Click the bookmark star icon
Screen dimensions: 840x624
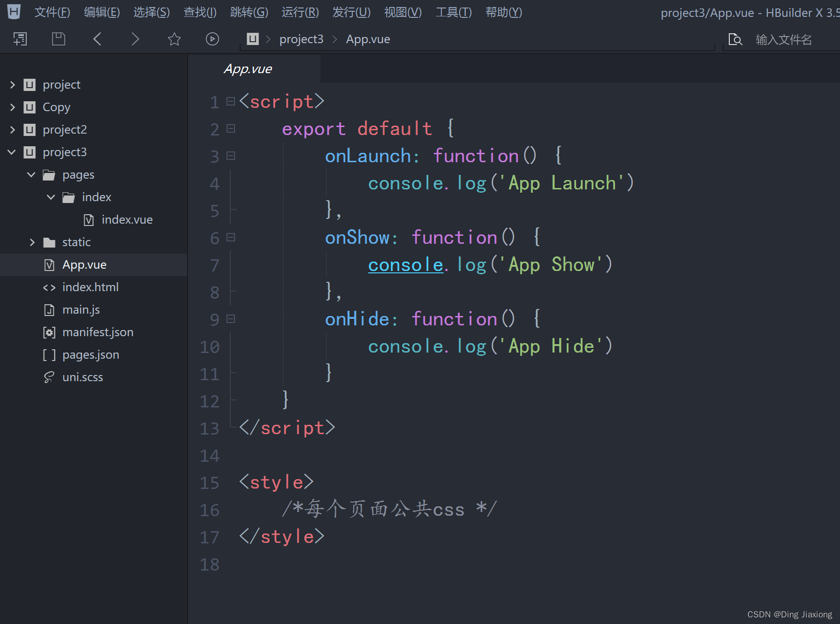pos(174,39)
